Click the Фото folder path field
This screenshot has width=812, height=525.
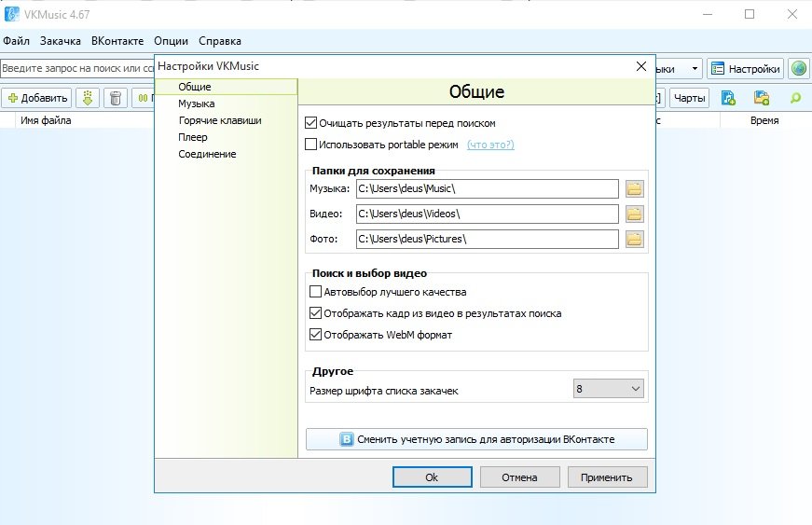tap(488, 239)
